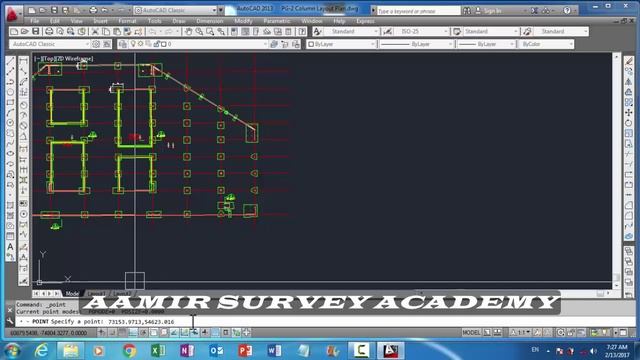
Task: Open the Text Style Standard dropdown
Action: (x=352, y=31)
